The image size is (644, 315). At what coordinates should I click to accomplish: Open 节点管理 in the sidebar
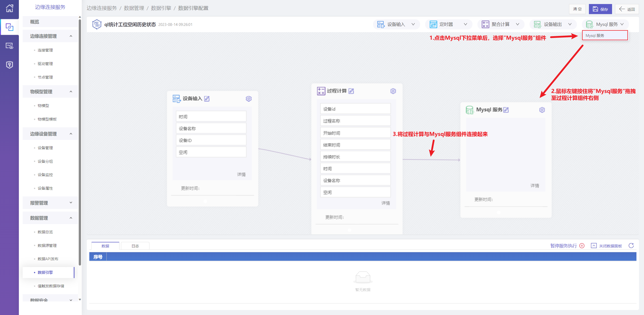point(45,77)
